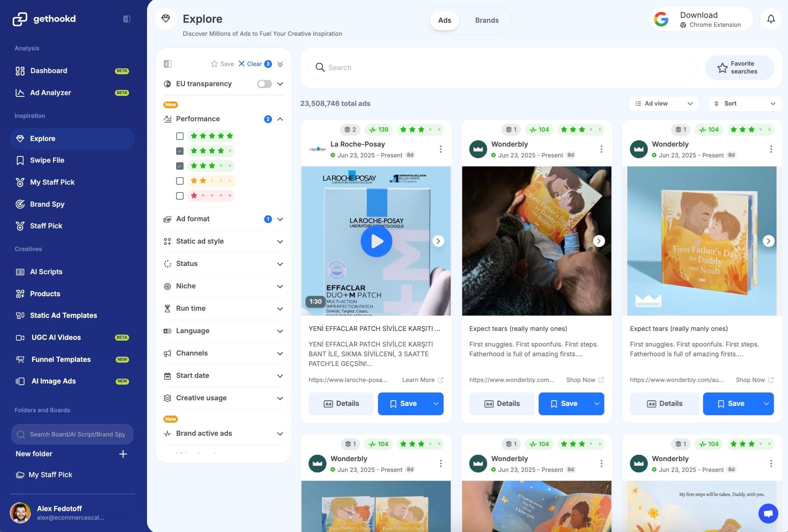
Task: Click the EU transparency globe icon
Action: (x=168, y=84)
